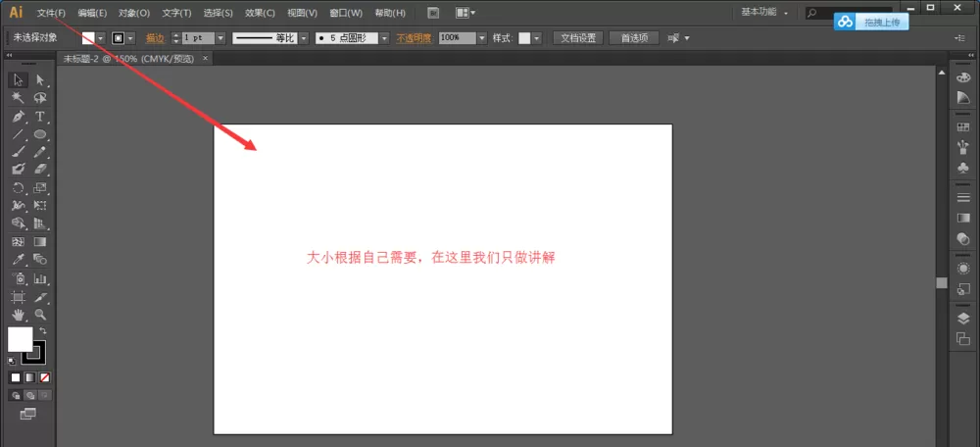
Task: Open the Gradient panel icon in dock
Action: pyautogui.click(x=963, y=218)
